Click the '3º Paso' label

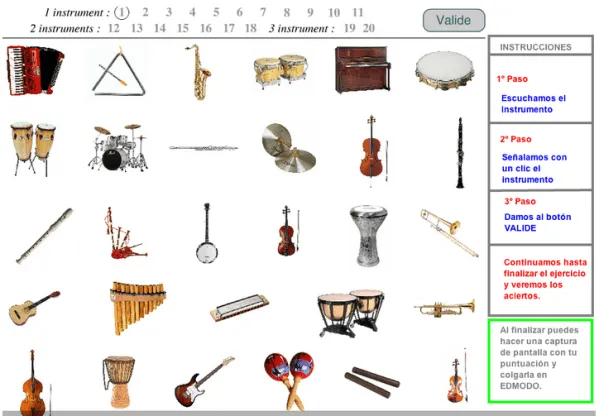point(520,201)
